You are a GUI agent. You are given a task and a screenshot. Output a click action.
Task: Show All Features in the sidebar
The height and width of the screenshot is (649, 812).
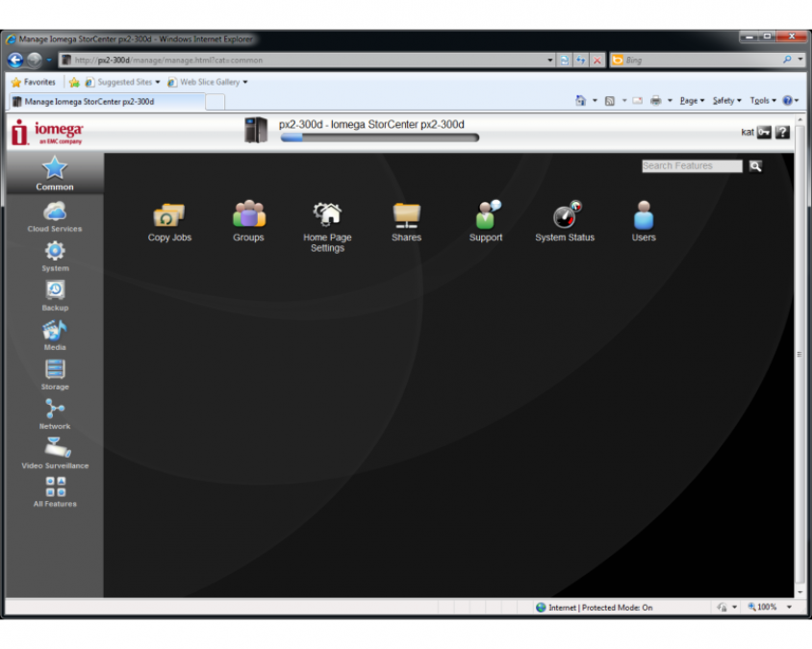pyautogui.click(x=55, y=491)
